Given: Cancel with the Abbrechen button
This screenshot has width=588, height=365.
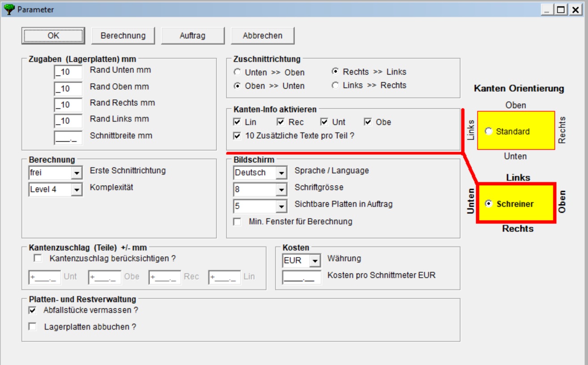Looking at the screenshot, I should click(262, 36).
